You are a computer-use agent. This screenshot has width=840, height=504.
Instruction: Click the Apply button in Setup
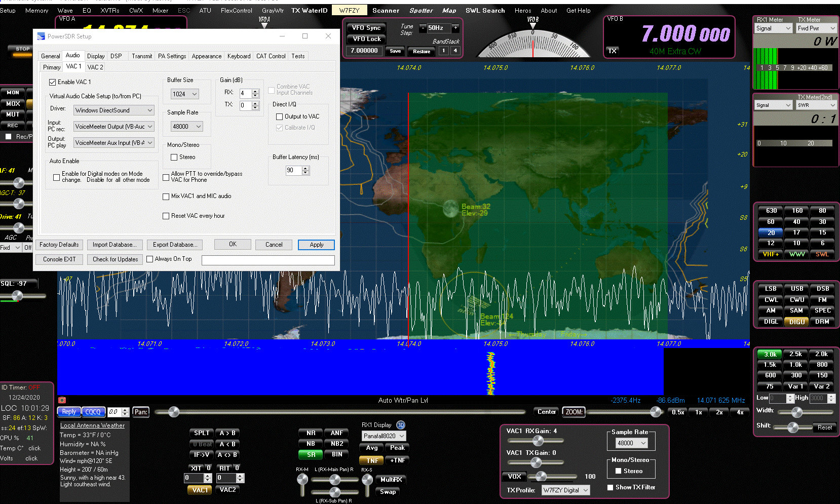pos(317,245)
